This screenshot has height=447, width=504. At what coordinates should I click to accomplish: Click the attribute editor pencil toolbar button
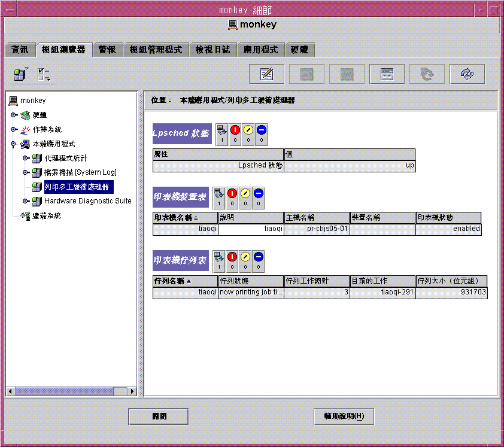[267, 74]
